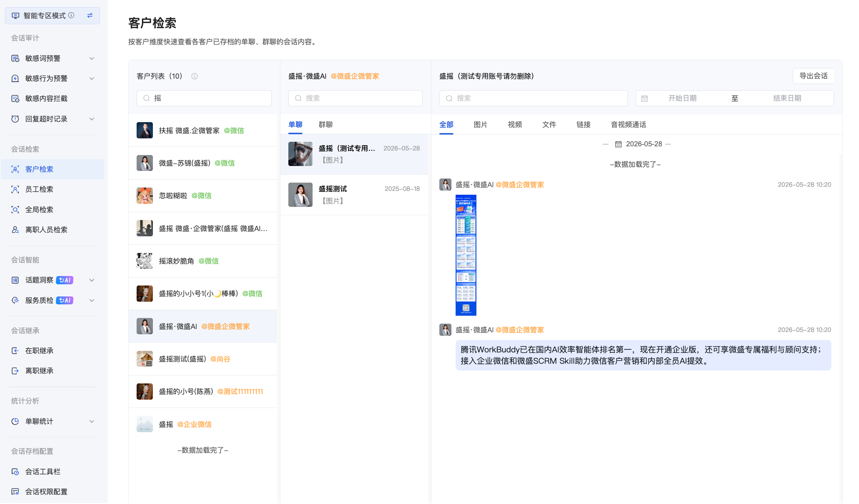Image resolution: width=859 pixels, height=504 pixels.
Task: Click the 开始日期 date field
Action: 682,98
